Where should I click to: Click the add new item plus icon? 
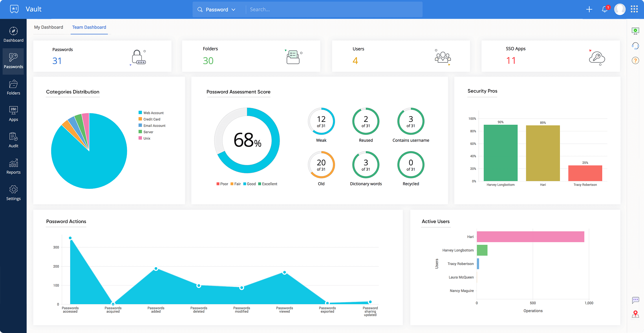point(589,9)
